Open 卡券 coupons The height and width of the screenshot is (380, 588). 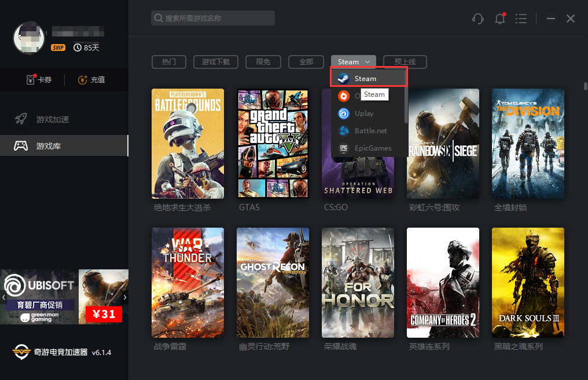[x=39, y=79]
